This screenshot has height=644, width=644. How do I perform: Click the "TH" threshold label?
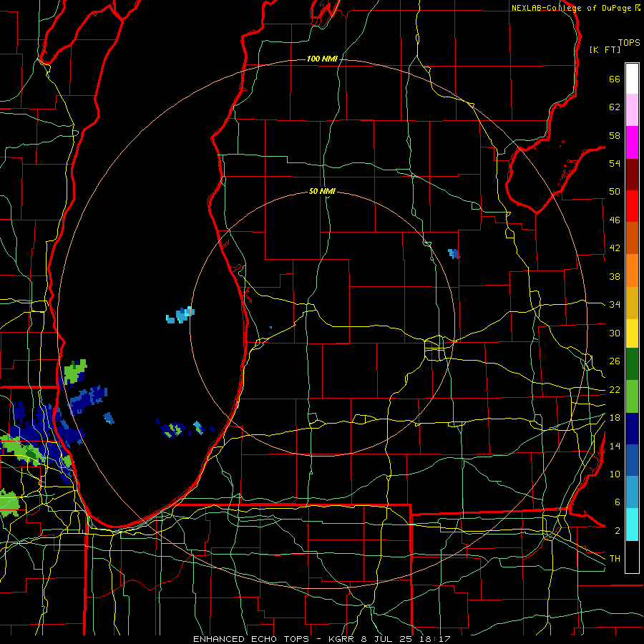click(615, 559)
